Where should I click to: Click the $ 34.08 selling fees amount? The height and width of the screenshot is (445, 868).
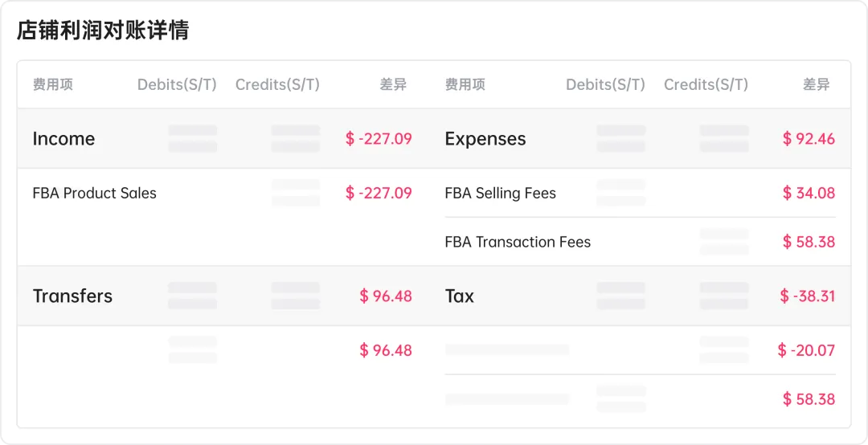[809, 193]
